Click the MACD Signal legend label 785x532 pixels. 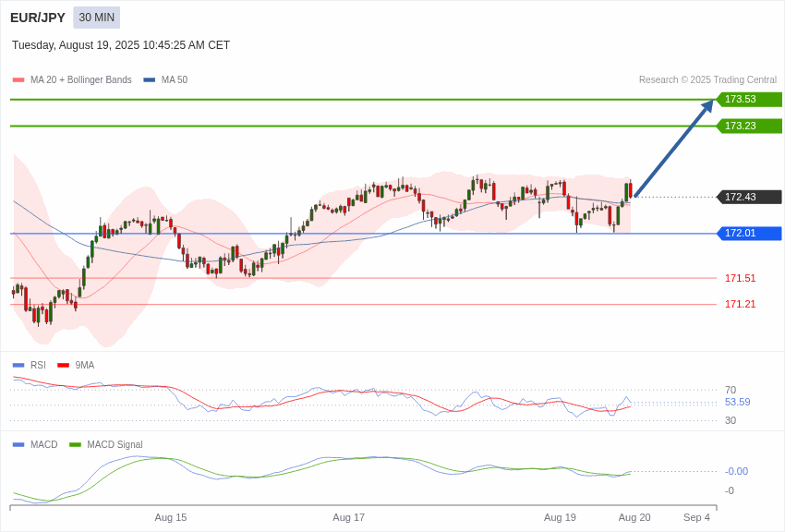[x=115, y=444]
